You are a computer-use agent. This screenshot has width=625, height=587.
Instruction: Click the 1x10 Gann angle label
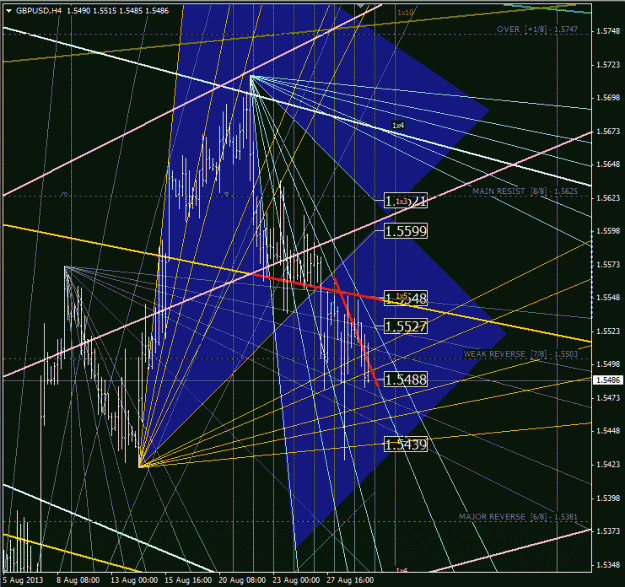[405, 13]
